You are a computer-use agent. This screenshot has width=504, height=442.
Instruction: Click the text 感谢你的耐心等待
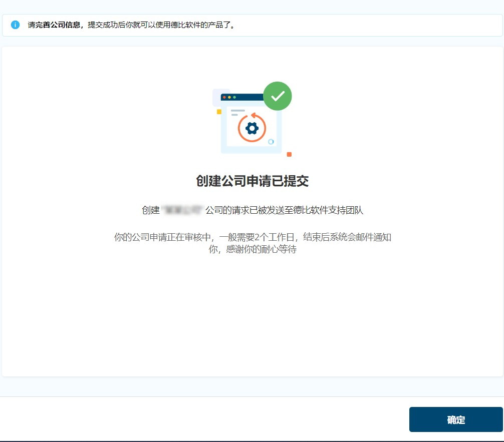[261, 249]
